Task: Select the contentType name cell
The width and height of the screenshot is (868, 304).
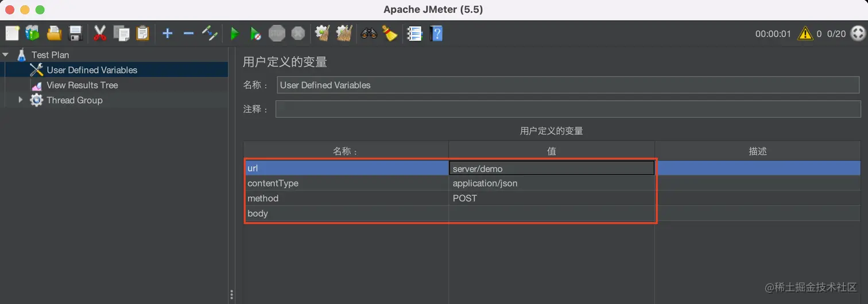Action: click(x=347, y=184)
